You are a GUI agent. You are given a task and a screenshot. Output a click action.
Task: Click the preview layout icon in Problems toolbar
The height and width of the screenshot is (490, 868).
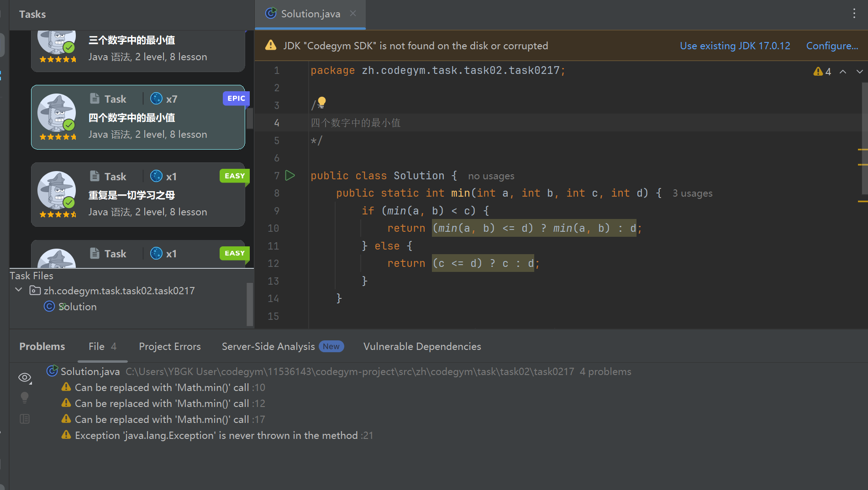[x=25, y=418]
